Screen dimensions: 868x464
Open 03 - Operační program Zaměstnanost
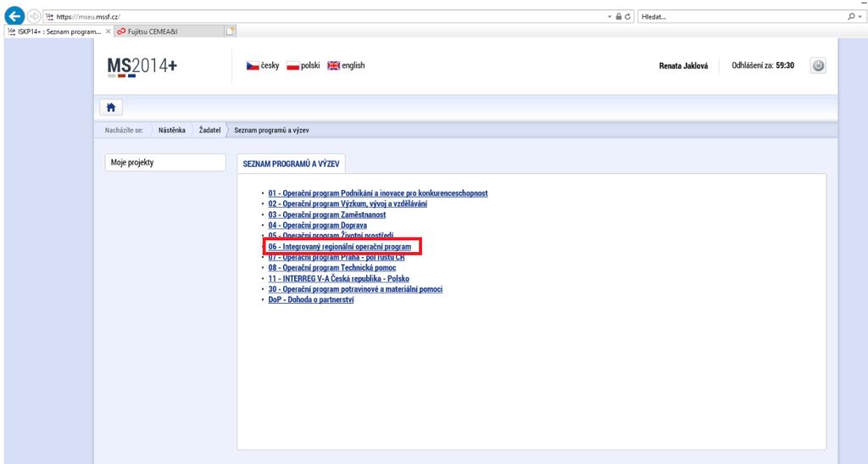click(327, 215)
